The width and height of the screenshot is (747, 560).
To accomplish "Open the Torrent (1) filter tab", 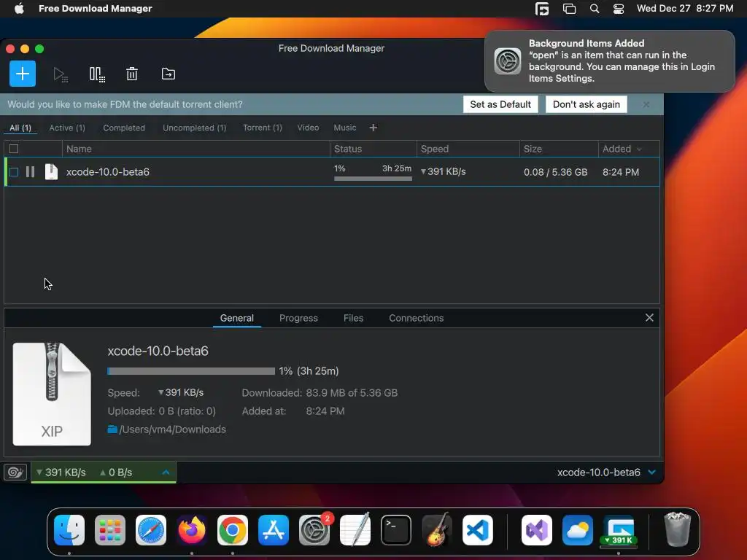I will [x=263, y=128].
